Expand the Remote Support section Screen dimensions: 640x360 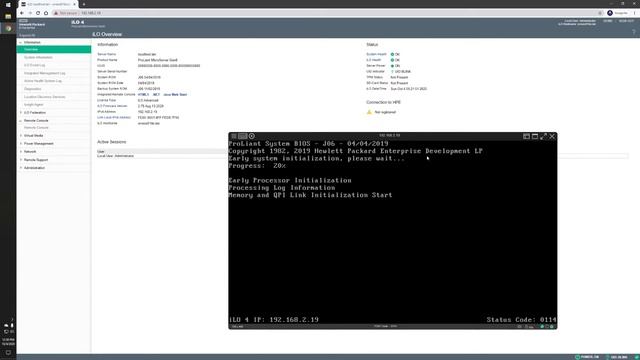point(20,160)
